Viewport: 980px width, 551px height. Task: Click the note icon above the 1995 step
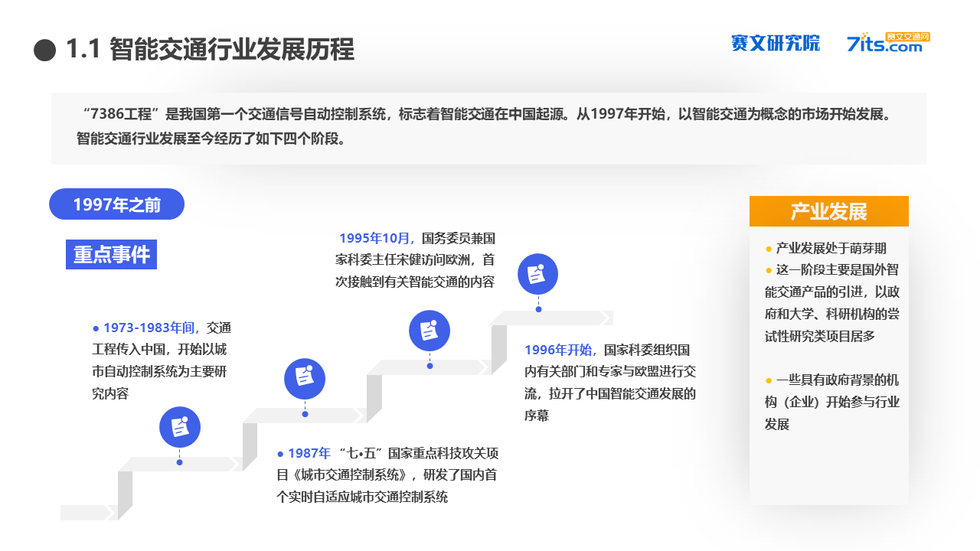click(x=430, y=331)
